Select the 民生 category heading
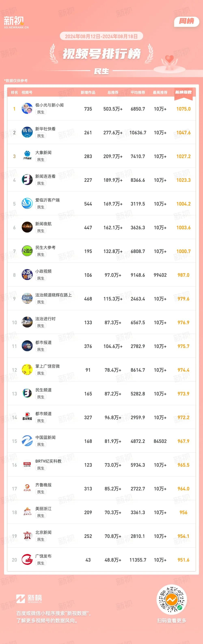 point(101,71)
